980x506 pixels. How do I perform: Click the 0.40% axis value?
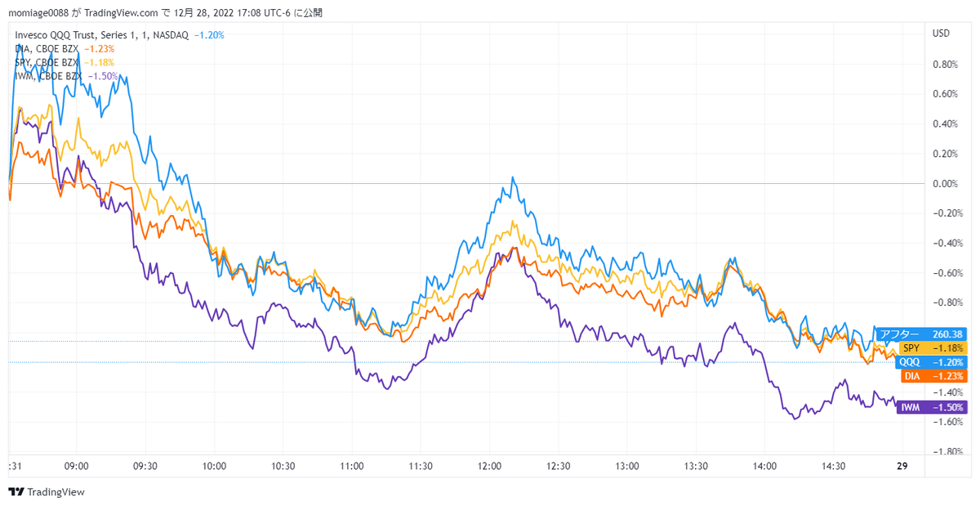[x=944, y=124]
